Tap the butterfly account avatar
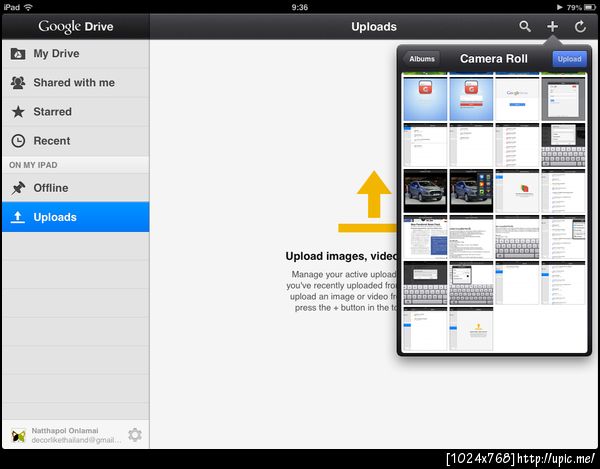This screenshot has width=600, height=469. (18, 435)
